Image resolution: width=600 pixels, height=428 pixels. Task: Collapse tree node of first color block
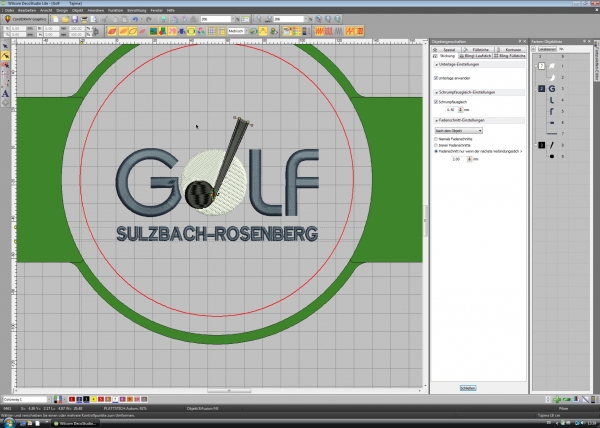tap(535, 66)
